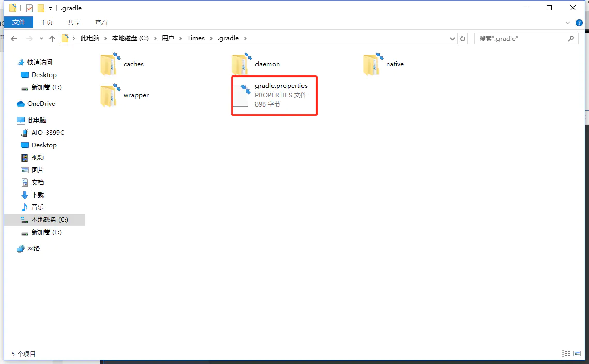Select 此电脑 in navigation pane
Screen dimensions: 589x364
click(x=36, y=120)
